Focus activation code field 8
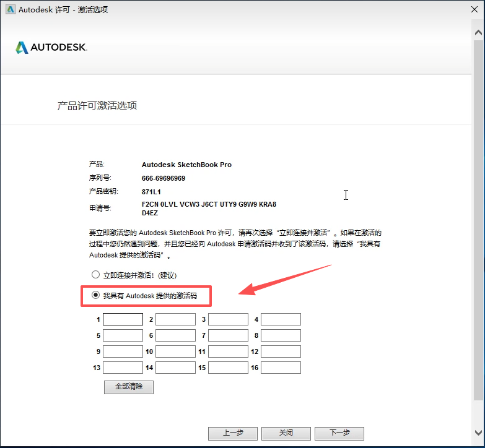The width and height of the screenshot is (485, 448). point(281,335)
